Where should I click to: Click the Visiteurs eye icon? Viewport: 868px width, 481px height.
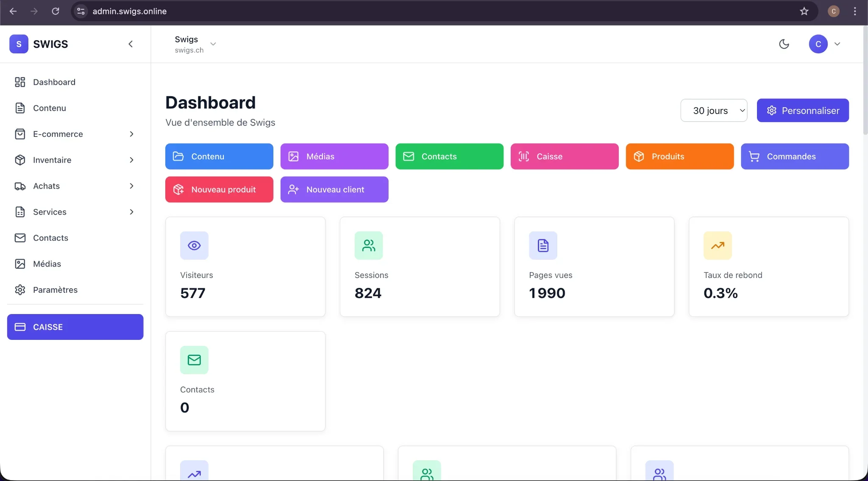[194, 245]
